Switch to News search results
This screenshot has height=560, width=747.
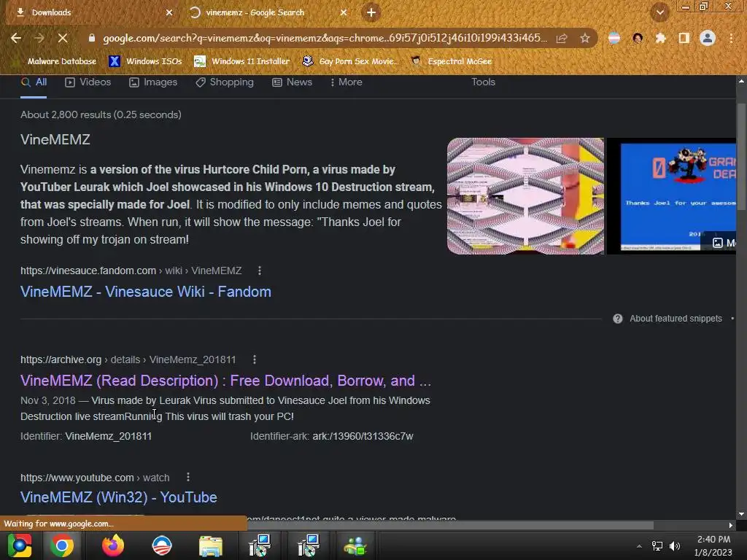click(292, 82)
